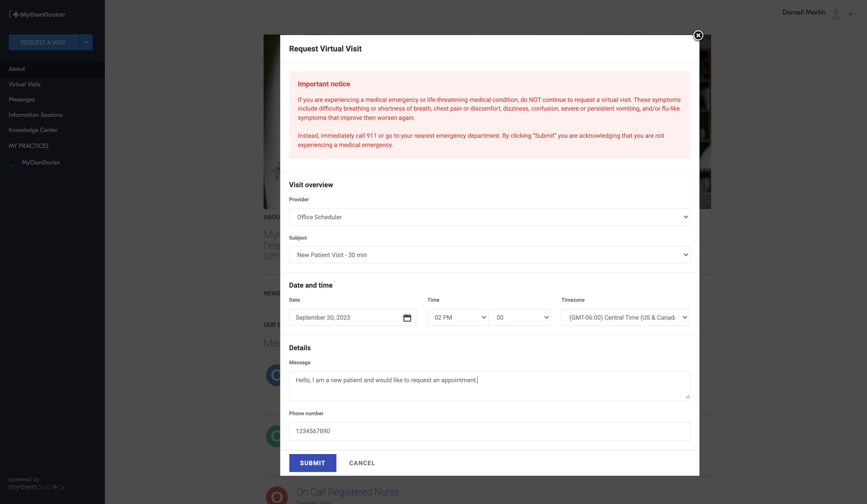Change the Timezone dropdown

[x=625, y=317]
